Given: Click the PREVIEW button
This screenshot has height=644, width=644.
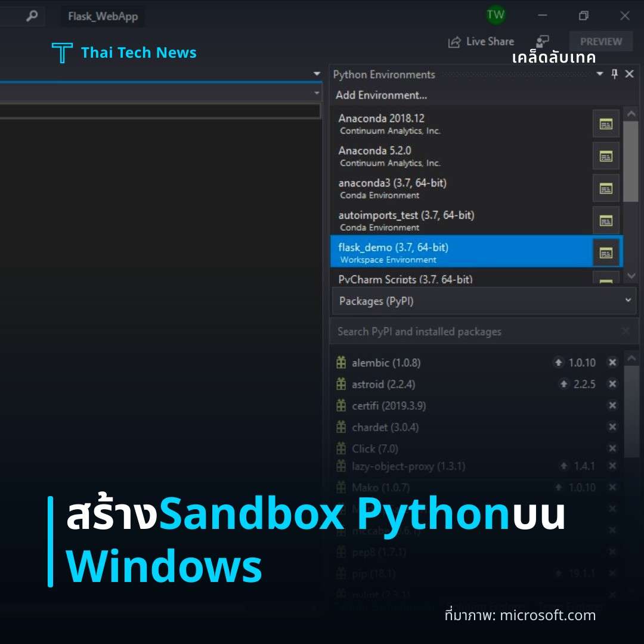Looking at the screenshot, I should (x=600, y=42).
